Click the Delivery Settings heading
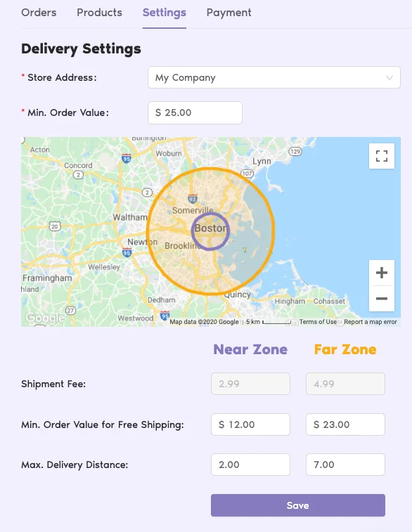412x532 pixels. coord(81,49)
